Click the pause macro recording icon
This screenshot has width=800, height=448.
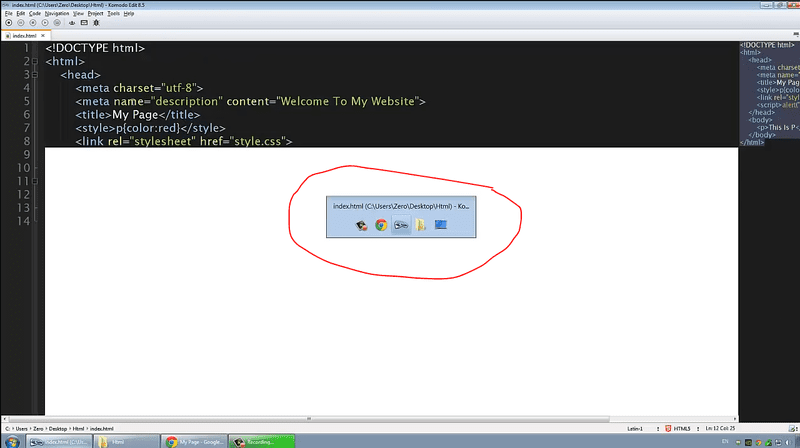[x=21, y=22]
